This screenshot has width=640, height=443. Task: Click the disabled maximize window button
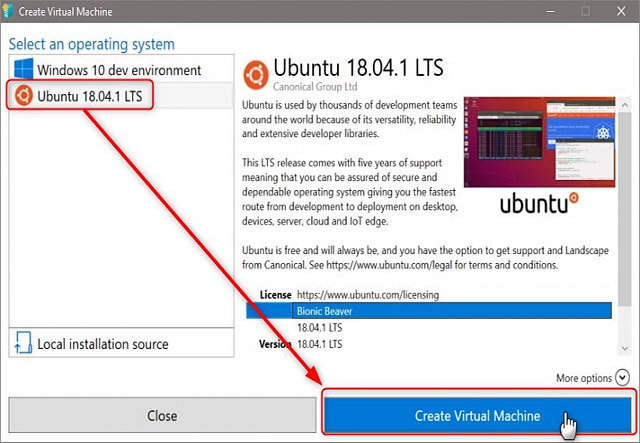tap(585, 11)
